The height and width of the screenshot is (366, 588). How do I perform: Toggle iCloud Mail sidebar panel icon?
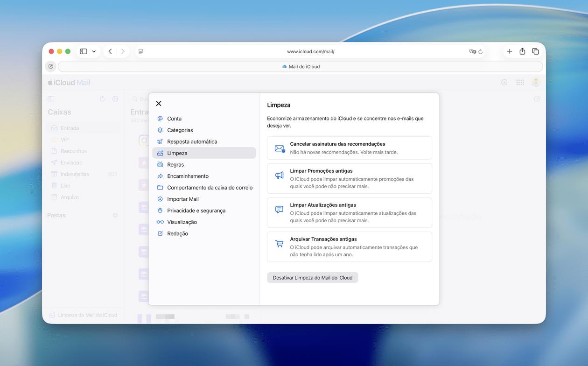point(51,99)
